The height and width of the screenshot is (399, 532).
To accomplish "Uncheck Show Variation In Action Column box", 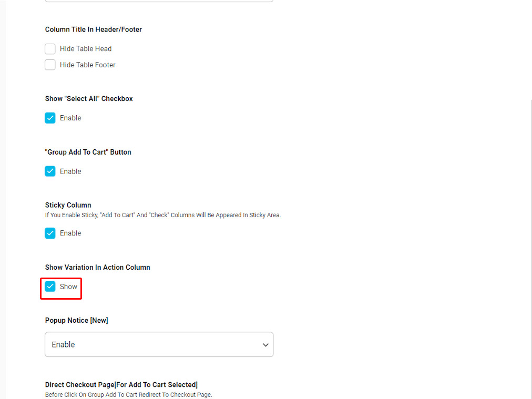I will 50,287.
